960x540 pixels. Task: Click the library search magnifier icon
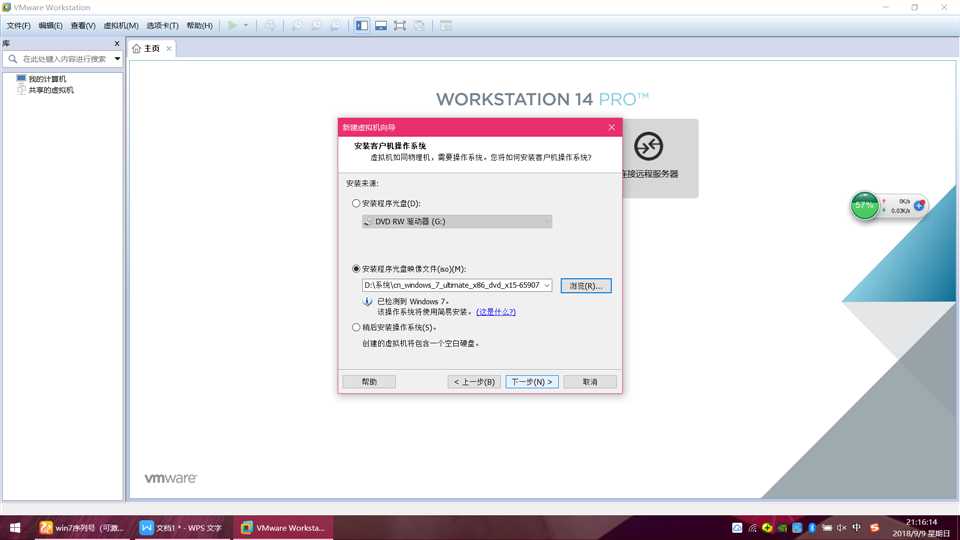13,59
